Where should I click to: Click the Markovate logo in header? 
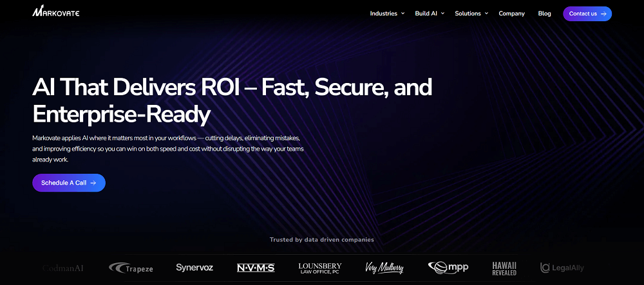(56, 13)
